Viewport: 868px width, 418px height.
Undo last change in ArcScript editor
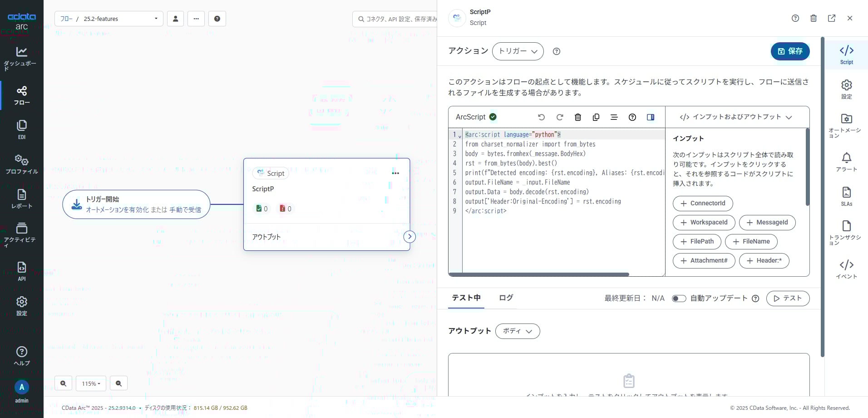point(542,117)
